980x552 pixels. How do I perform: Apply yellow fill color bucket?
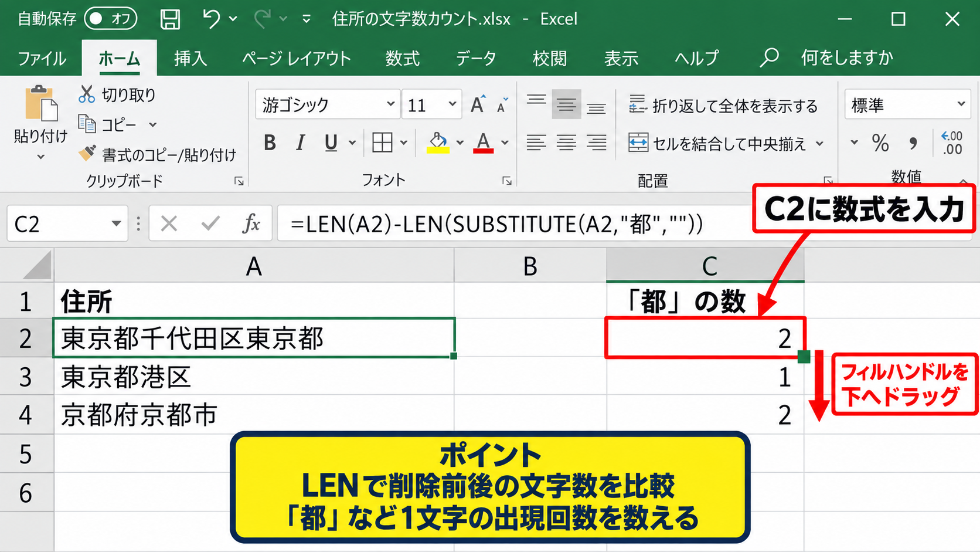[438, 143]
